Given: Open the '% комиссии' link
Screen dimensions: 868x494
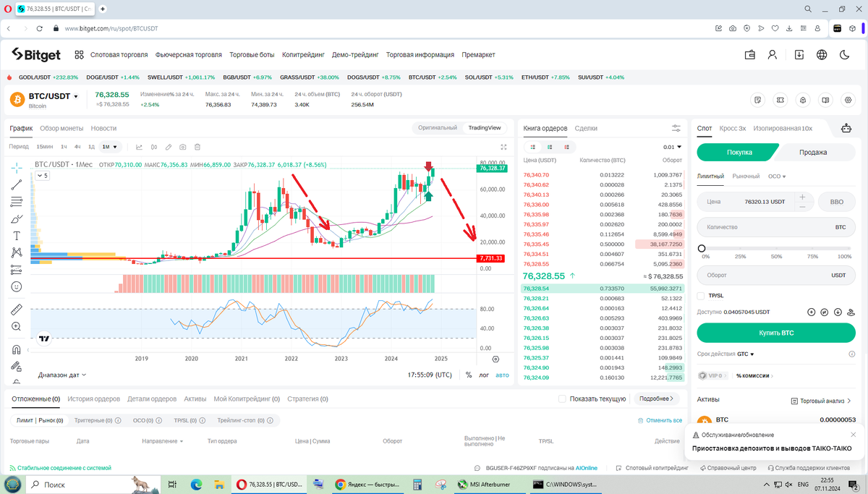Looking at the screenshot, I should [753, 375].
